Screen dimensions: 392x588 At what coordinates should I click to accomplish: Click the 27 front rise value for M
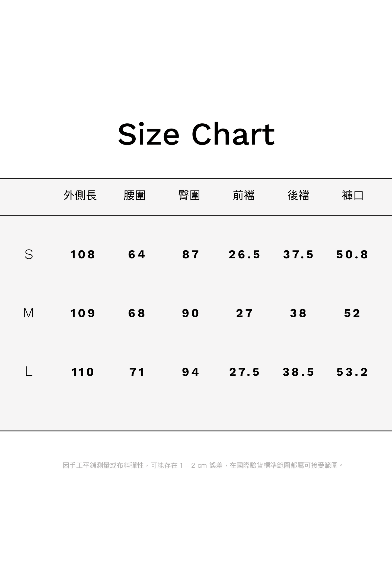click(244, 313)
